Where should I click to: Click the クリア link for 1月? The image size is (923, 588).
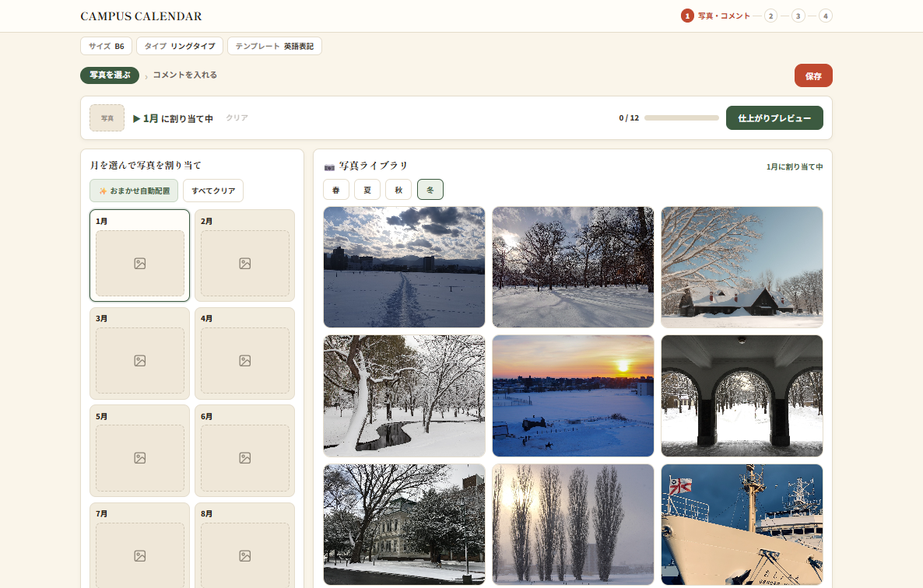(237, 118)
